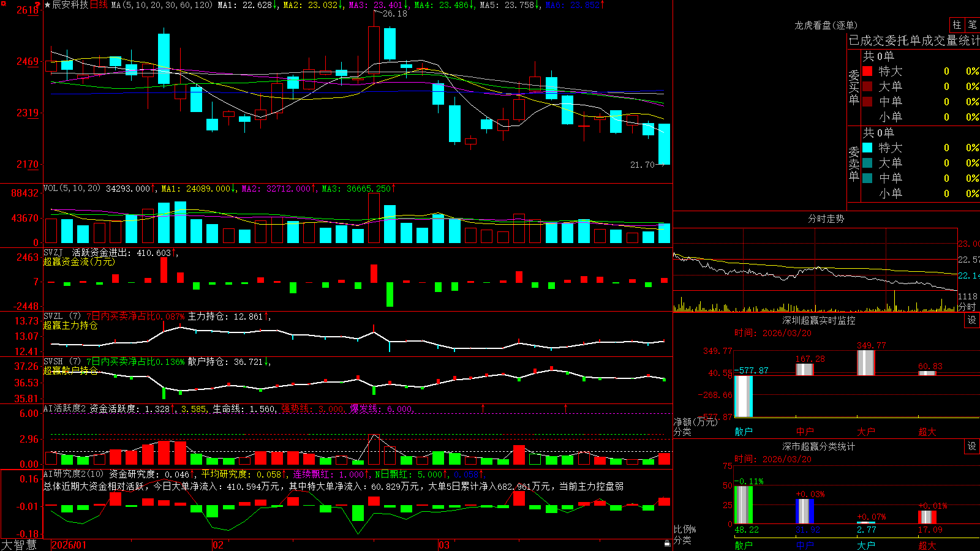Click the 强势线: 3.000 text

(x=312, y=409)
